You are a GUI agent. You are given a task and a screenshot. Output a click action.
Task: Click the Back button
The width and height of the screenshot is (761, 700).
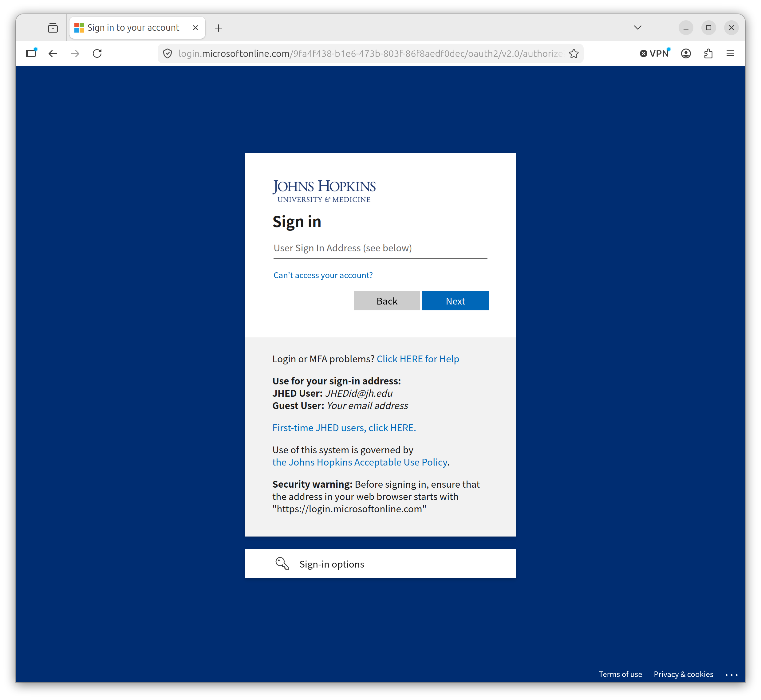click(x=387, y=301)
